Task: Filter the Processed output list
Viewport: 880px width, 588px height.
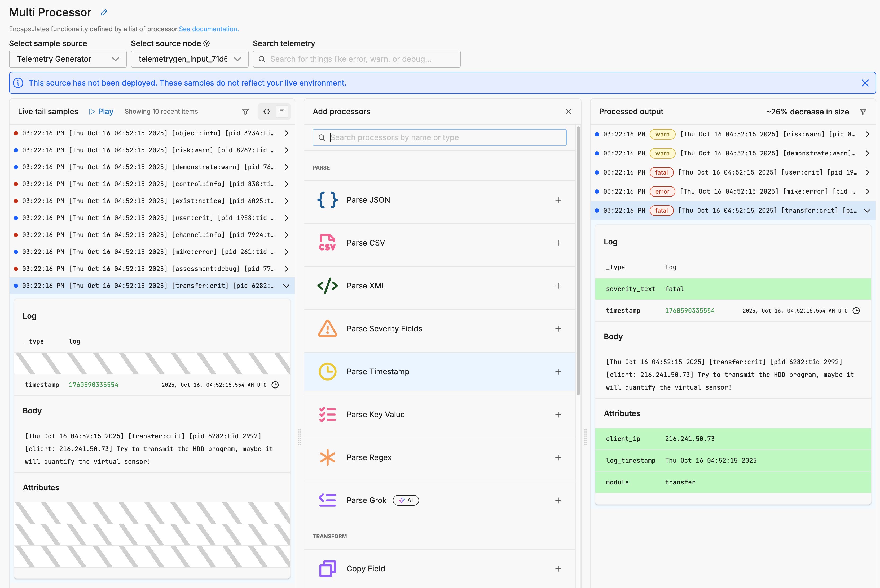Action: click(863, 112)
